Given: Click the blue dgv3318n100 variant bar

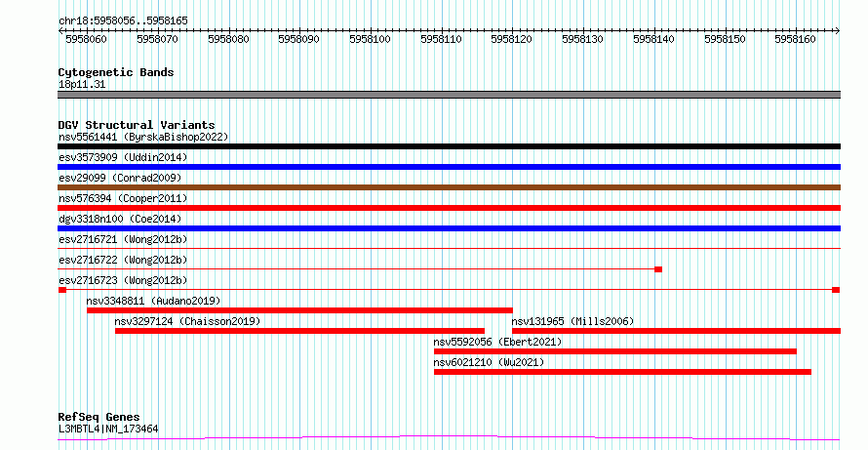Looking at the screenshot, I should click(x=449, y=228).
